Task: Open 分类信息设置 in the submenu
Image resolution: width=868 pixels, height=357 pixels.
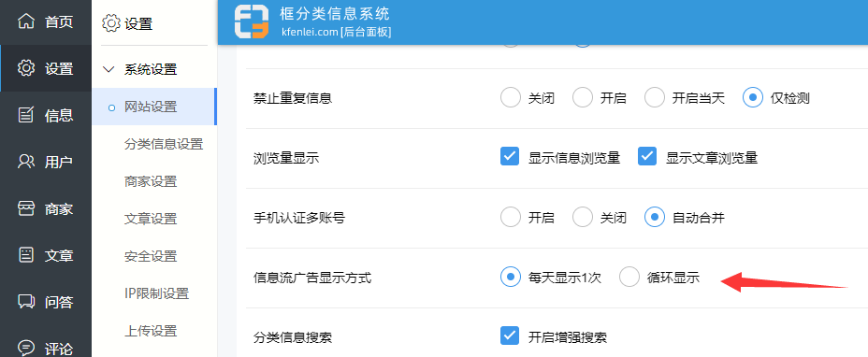Action: 164,144
